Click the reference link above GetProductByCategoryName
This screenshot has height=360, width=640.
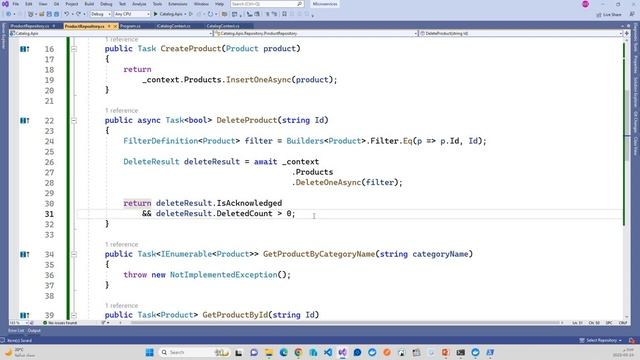[122, 244]
